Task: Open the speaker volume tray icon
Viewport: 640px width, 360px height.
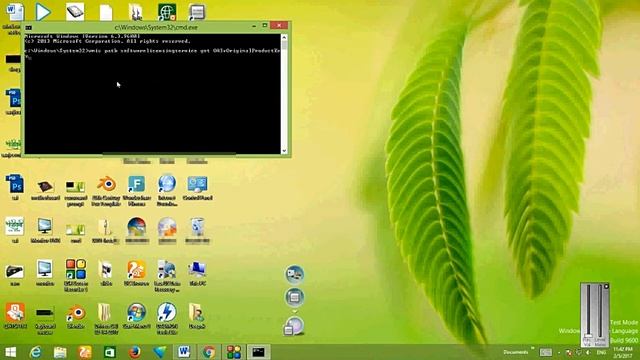Action: point(588,352)
